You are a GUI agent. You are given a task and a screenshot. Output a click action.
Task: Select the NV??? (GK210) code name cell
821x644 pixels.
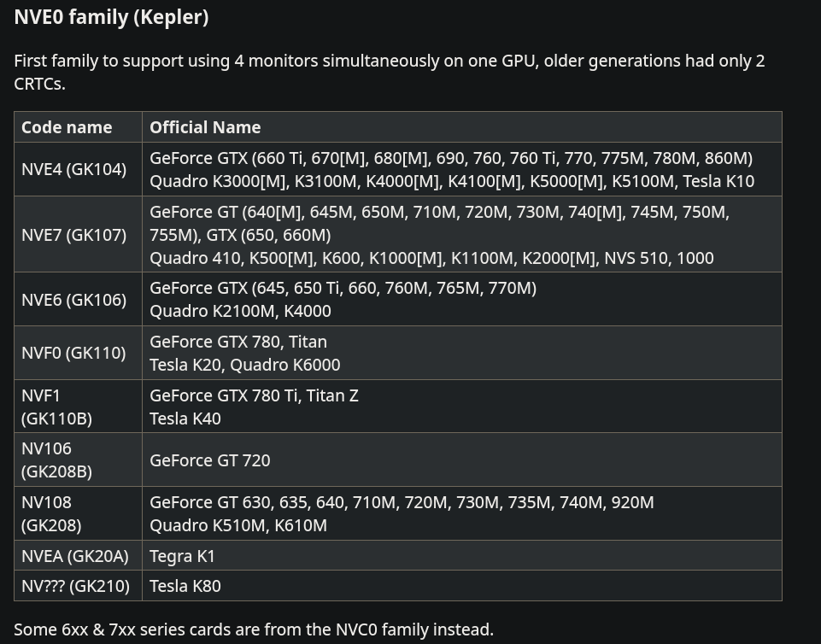(75, 586)
